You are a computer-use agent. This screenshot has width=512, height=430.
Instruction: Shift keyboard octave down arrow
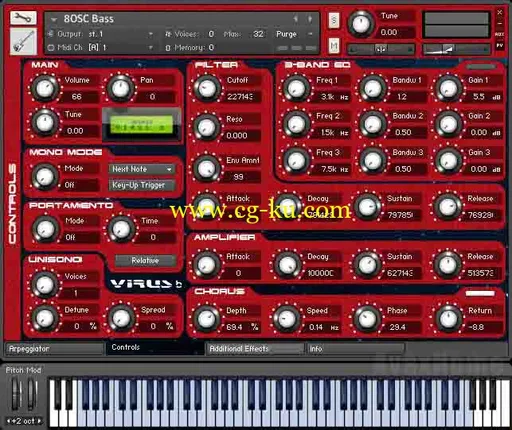8,421
